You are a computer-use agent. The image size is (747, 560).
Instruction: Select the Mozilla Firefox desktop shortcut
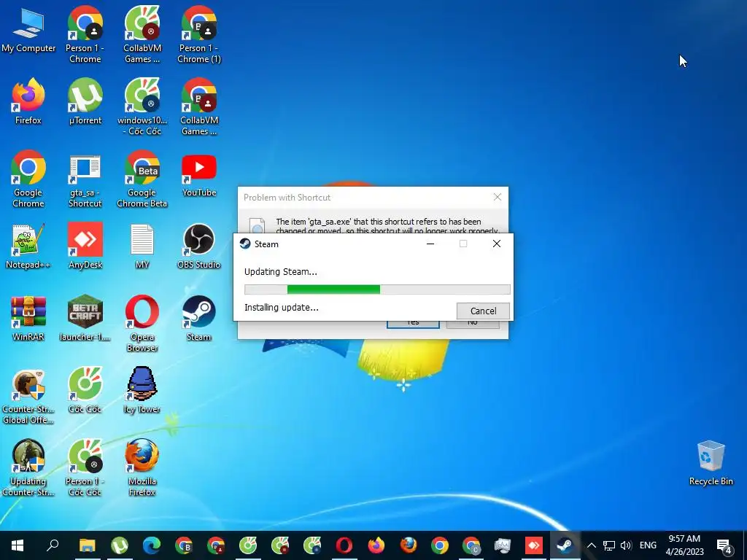tap(142, 469)
